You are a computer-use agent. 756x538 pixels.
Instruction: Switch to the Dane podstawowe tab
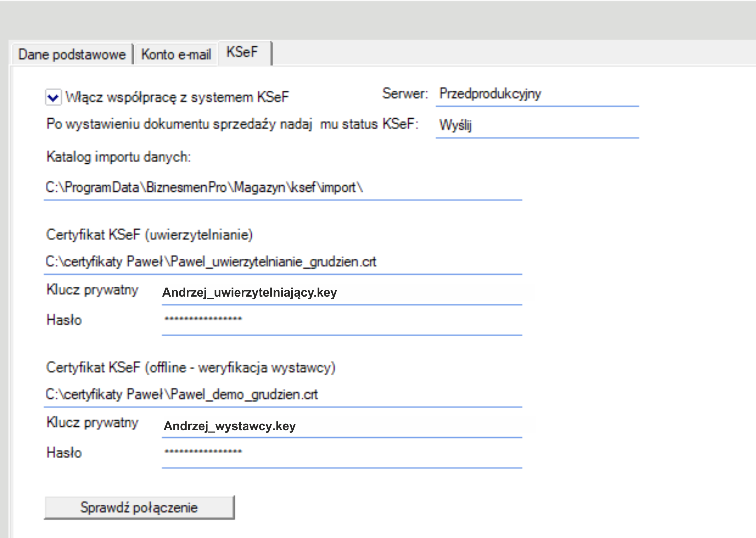[72, 54]
